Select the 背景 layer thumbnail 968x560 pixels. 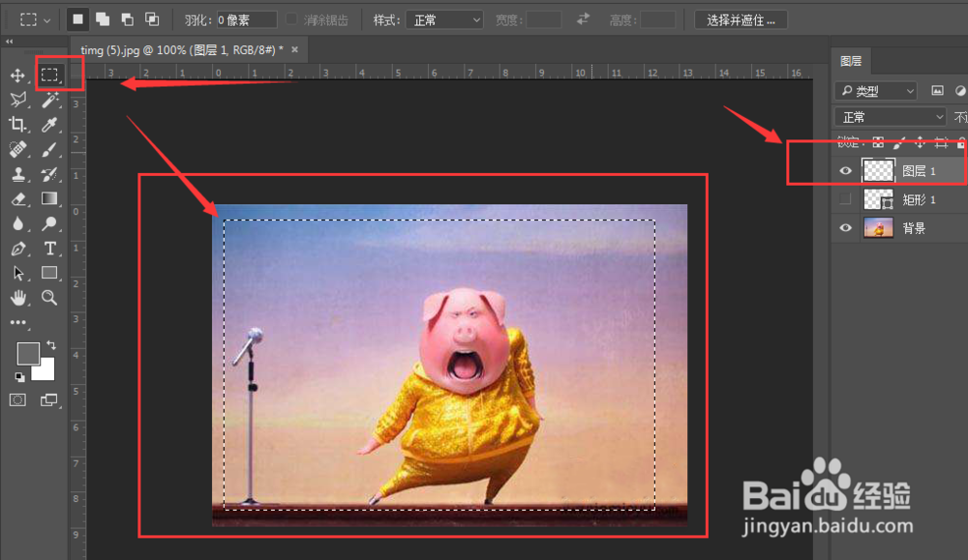pos(878,228)
